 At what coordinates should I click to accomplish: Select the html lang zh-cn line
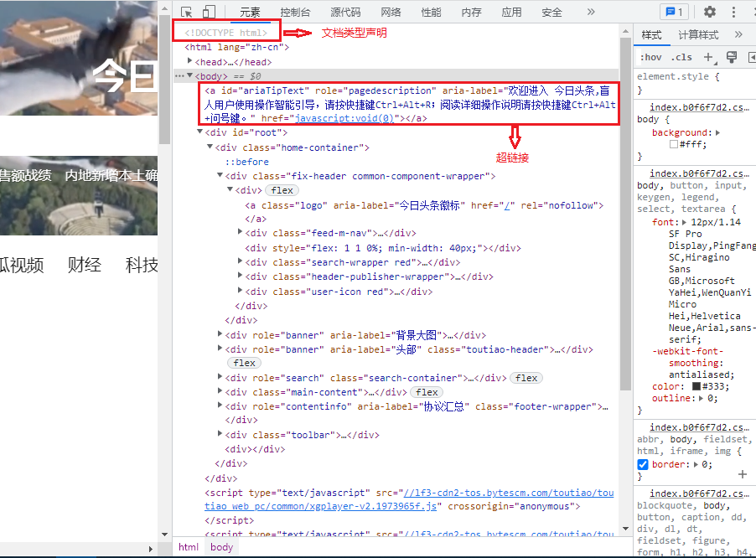pos(236,47)
